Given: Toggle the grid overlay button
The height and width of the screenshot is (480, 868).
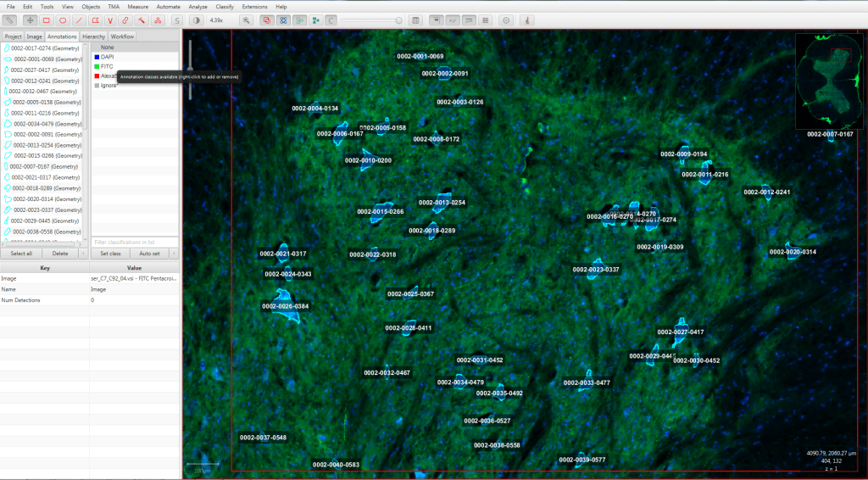Looking at the screenshot, I should coord(484,20).
